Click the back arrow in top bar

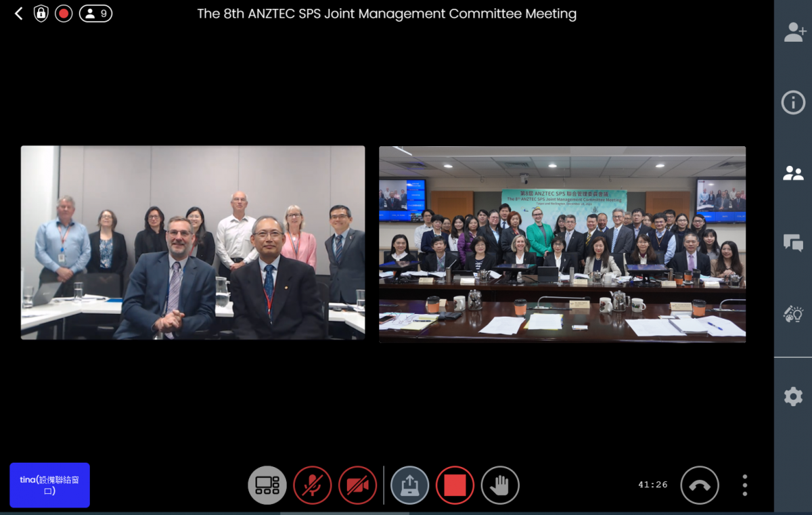coord(18,14)
